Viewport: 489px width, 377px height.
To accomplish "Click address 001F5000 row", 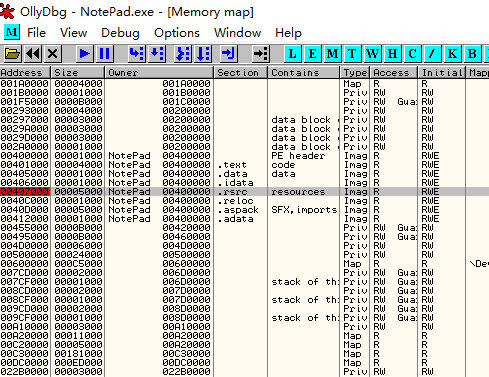I will [x=24, y=102].
